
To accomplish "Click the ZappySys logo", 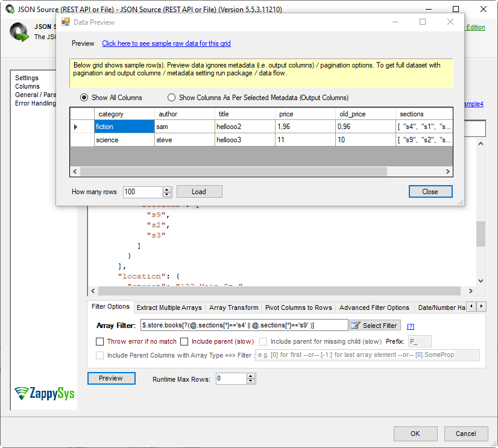I will coord(45,393).
